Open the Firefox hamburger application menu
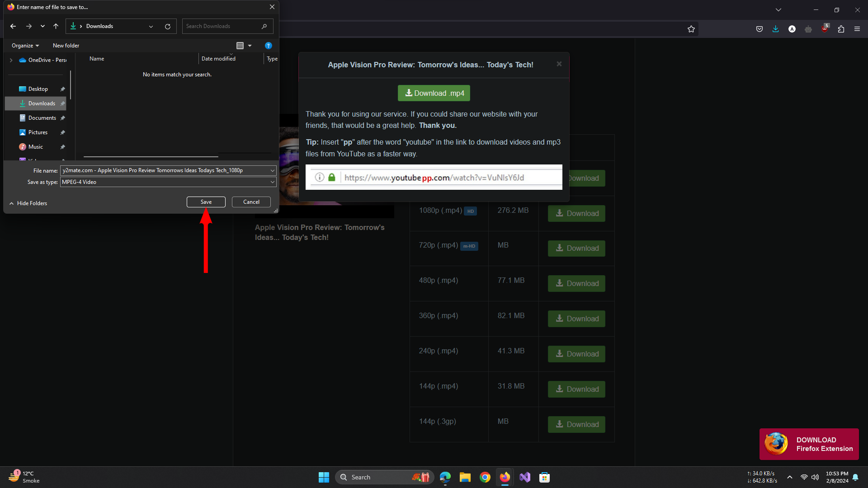 [857, 29]
